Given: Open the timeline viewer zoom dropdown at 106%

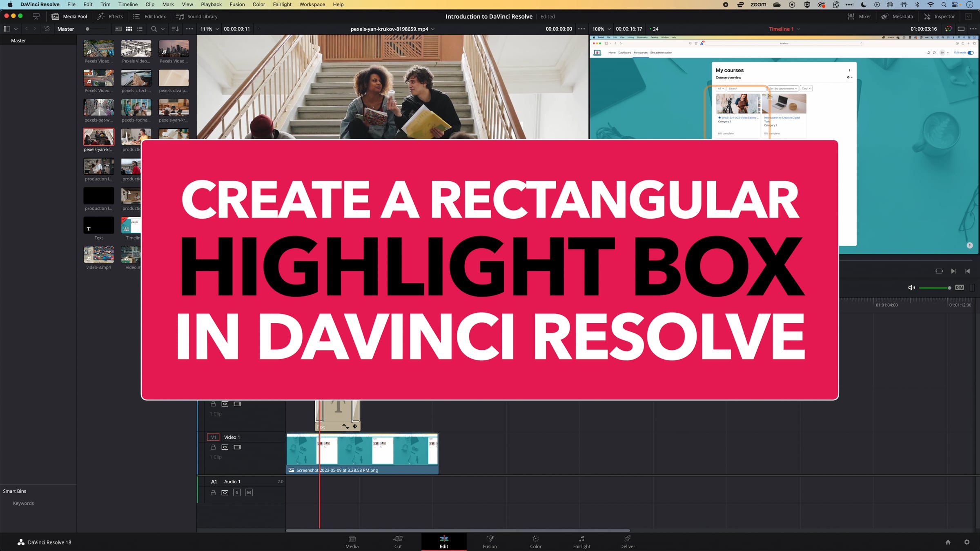Looking at the screenshot, I should pos(601,29).
